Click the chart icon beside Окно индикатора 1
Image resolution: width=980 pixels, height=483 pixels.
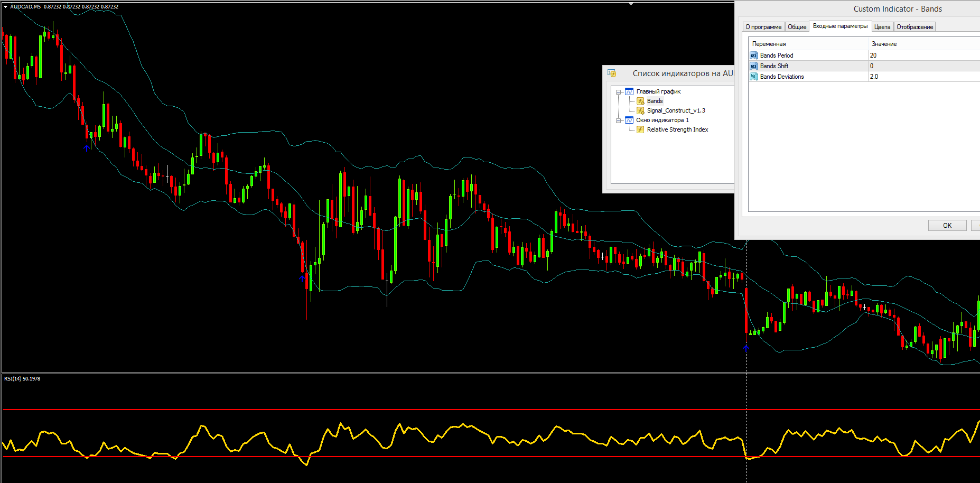(x=629, y=120)
